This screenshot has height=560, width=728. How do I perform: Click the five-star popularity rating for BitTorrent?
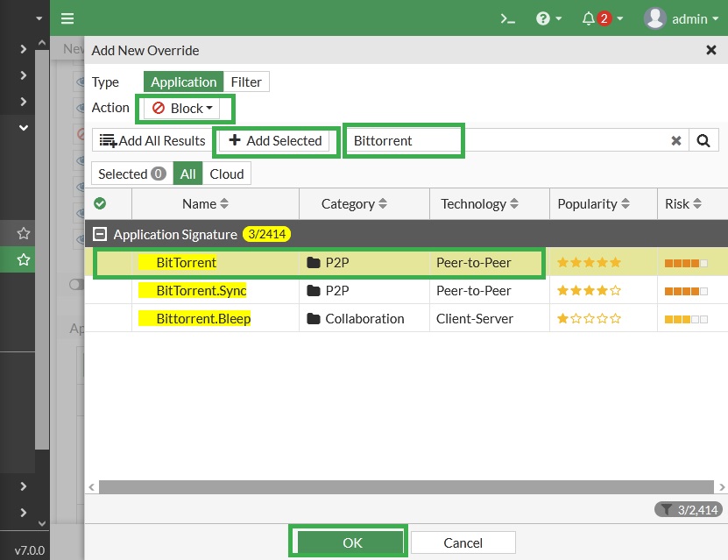[x=590, y=262]
